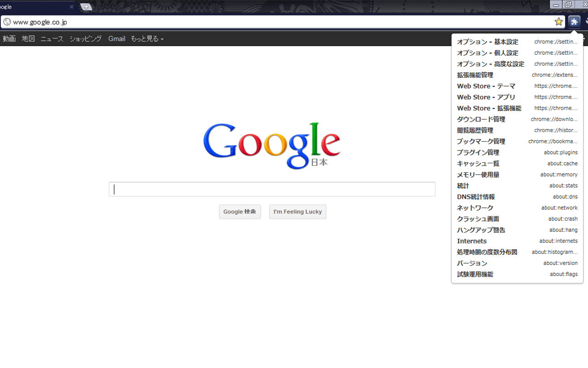Screen dimensions: 588x368
Task: Click the Google logo image
Action: [272, 146]
